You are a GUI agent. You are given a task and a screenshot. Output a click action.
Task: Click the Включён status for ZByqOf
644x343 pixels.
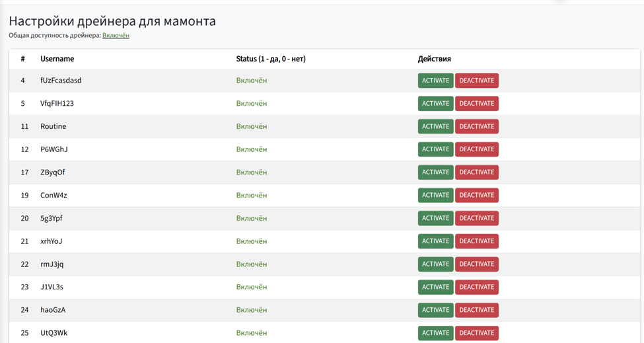(252, 172)
